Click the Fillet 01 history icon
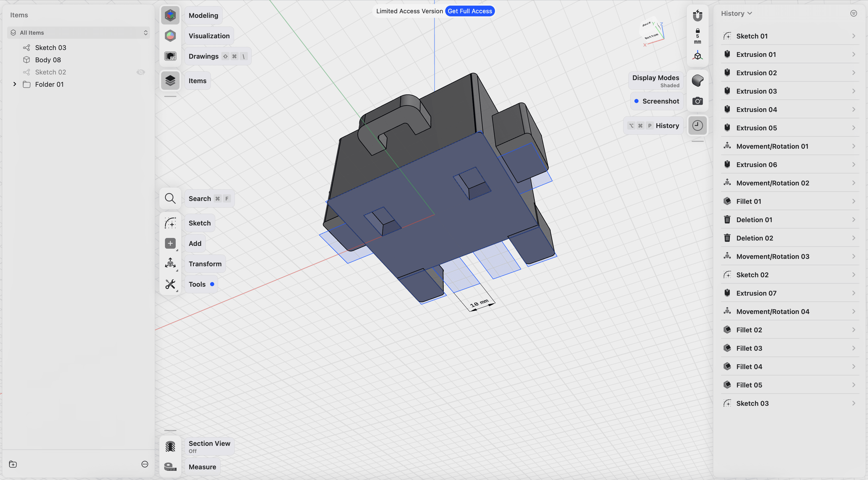868x480 pixels. pyautogui.click(x=727, y=201)
